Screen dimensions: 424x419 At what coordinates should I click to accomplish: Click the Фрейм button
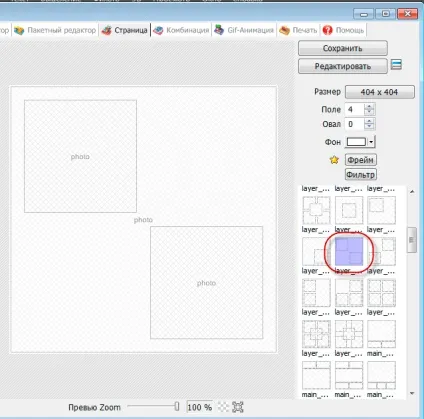360,160
